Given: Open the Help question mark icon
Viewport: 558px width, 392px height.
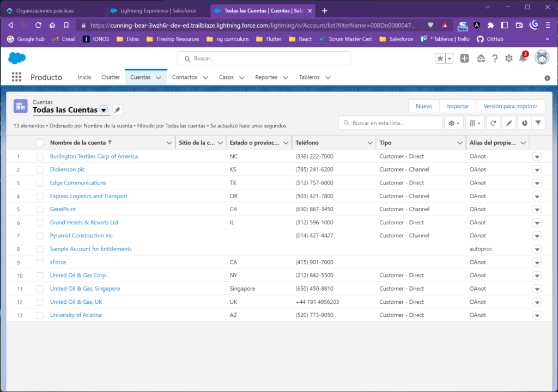Looking at the screenshot, I should pyautogui.click(x=495, y=58).
